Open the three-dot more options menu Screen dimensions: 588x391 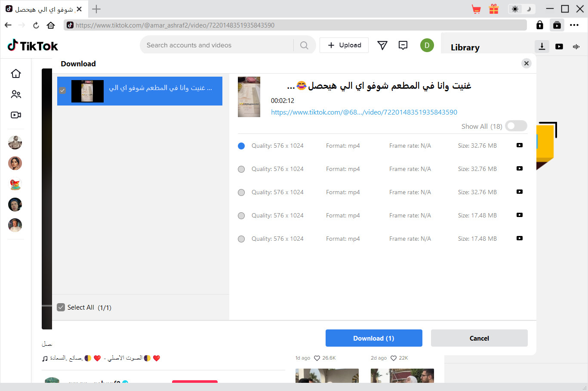[574, 25]
